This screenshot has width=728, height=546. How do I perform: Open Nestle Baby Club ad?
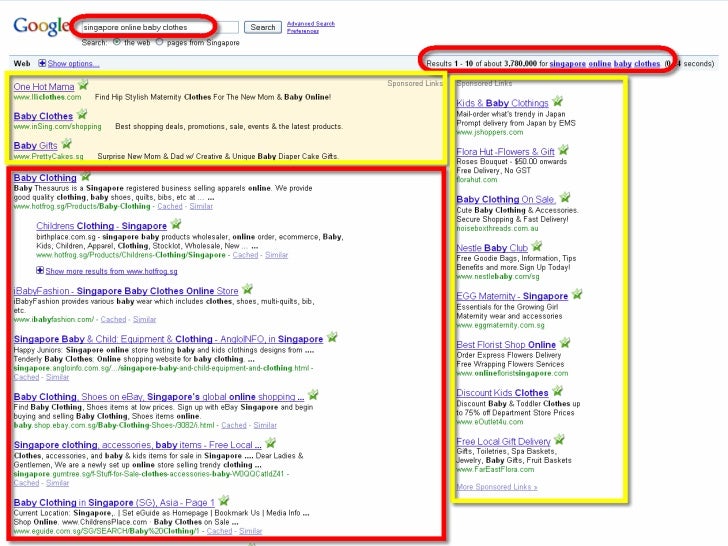[x=492, y=248]
